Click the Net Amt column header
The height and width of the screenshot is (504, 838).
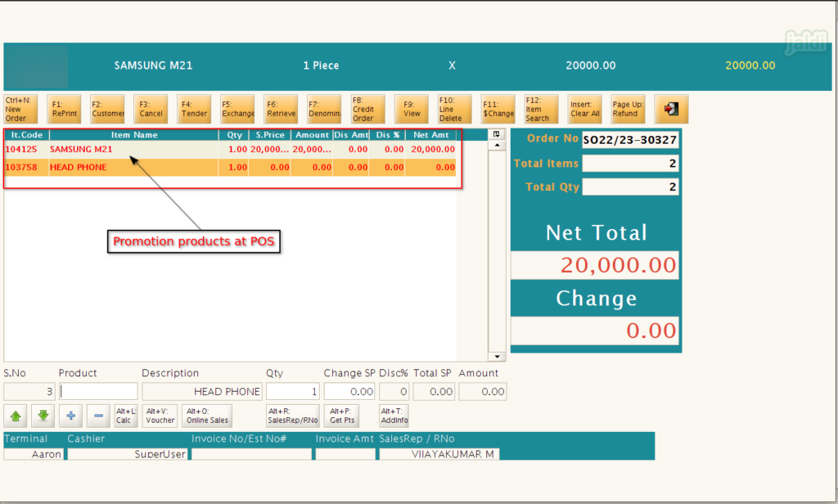click(x=430, y=135)
